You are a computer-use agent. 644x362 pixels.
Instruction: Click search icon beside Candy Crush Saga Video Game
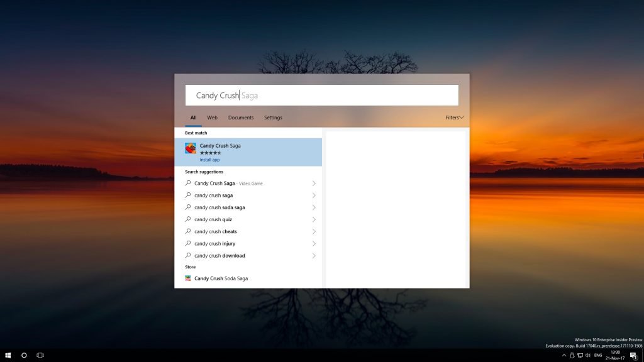[x=187, y=183]
